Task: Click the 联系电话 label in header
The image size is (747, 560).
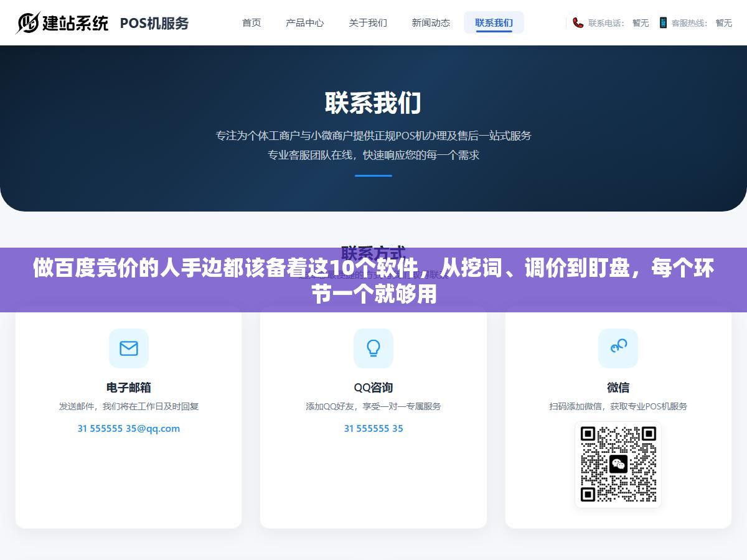Action: [x=606, y=22]
